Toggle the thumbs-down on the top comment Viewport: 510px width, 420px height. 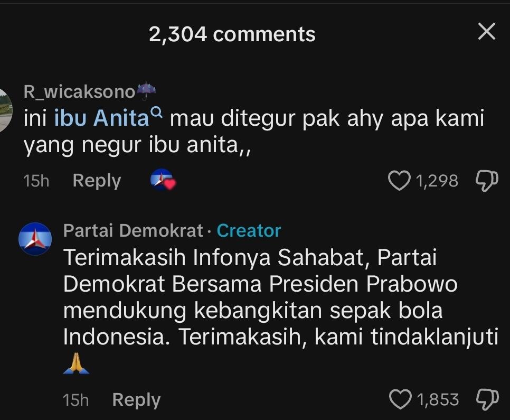[487, 180]
